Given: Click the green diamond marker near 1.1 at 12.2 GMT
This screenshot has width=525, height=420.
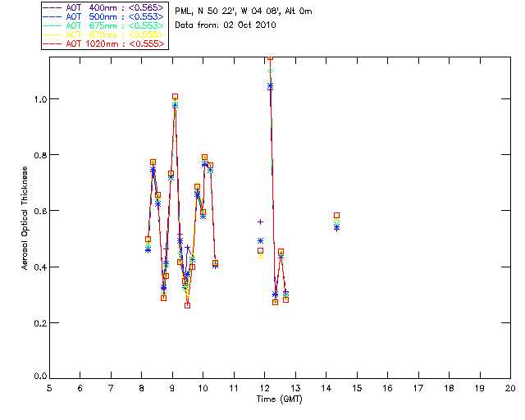Looking at the screenshot, I should [270, 71].
